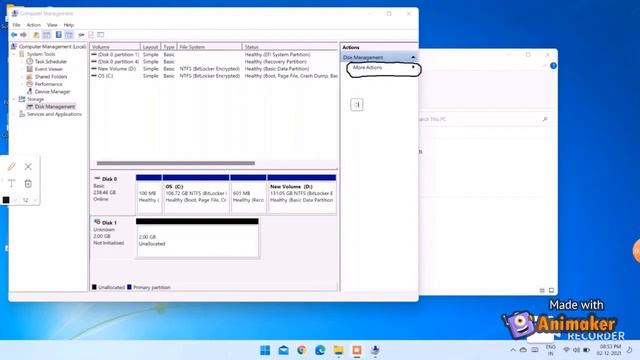Open the View menu

[x=52, y=25]
